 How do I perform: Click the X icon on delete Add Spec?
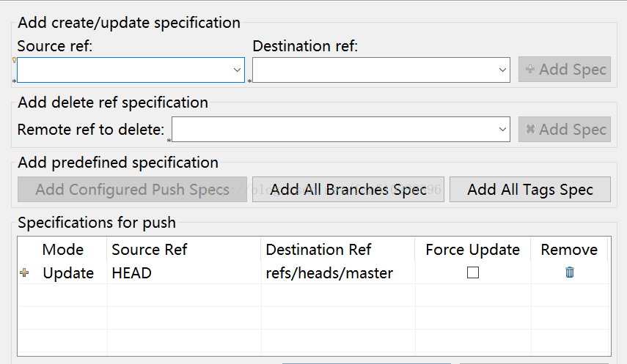529,129
